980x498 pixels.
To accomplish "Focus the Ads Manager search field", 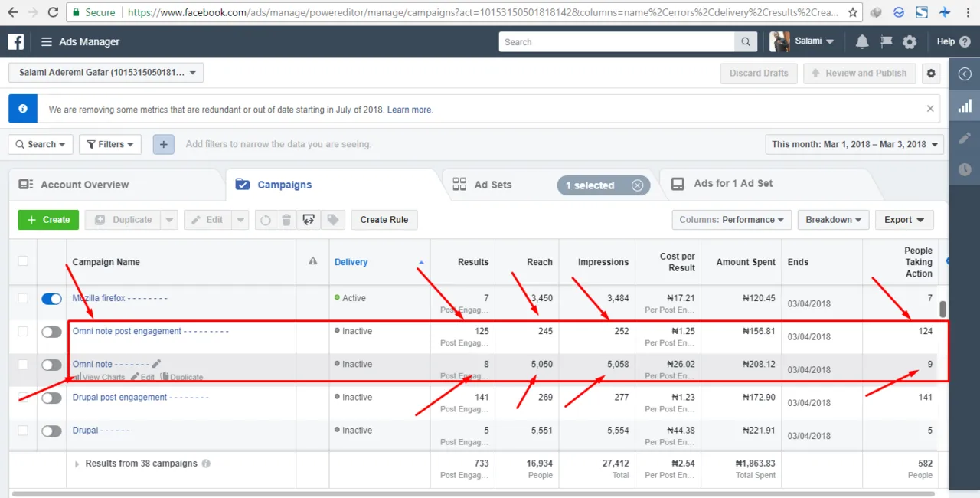I will pos(617,42).
